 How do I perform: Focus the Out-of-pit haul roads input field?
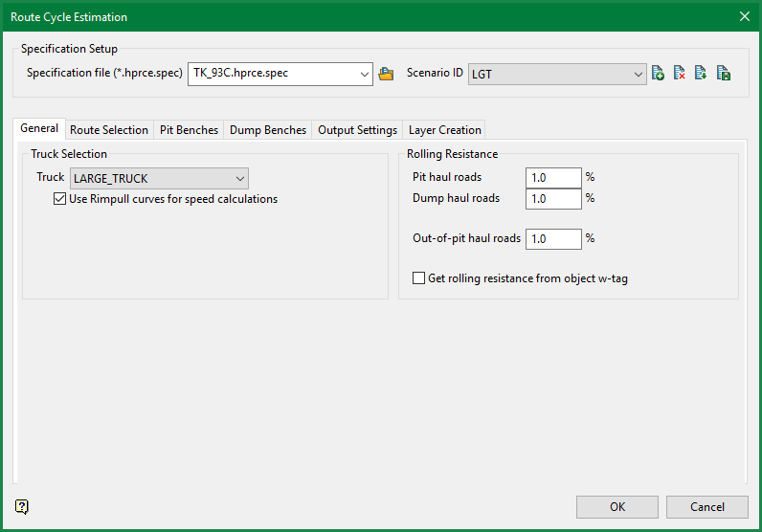pos(553,239)
